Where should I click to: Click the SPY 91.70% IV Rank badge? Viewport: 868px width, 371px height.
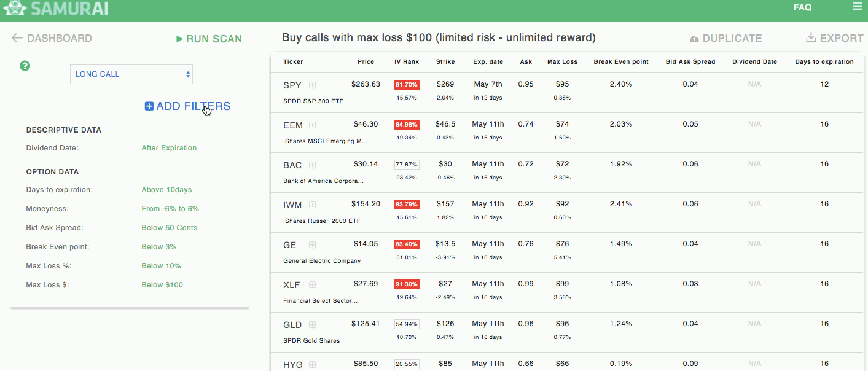click(407, 85)
